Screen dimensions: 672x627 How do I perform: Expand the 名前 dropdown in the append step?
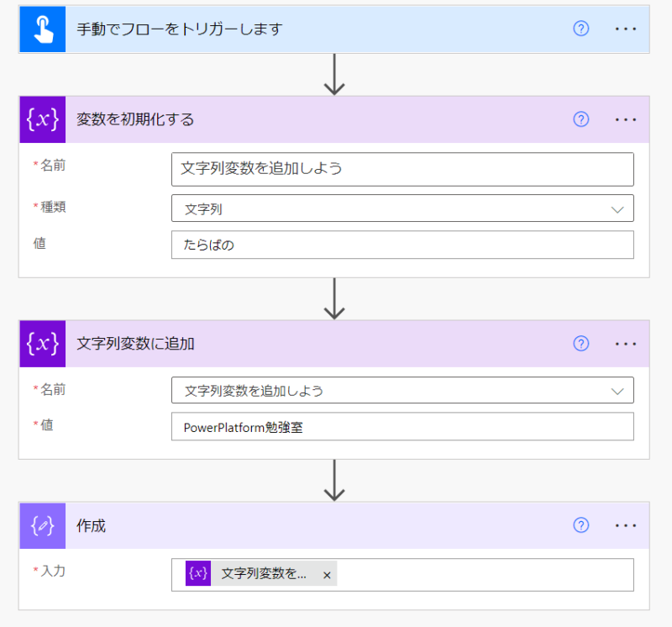tap(617, 391)
